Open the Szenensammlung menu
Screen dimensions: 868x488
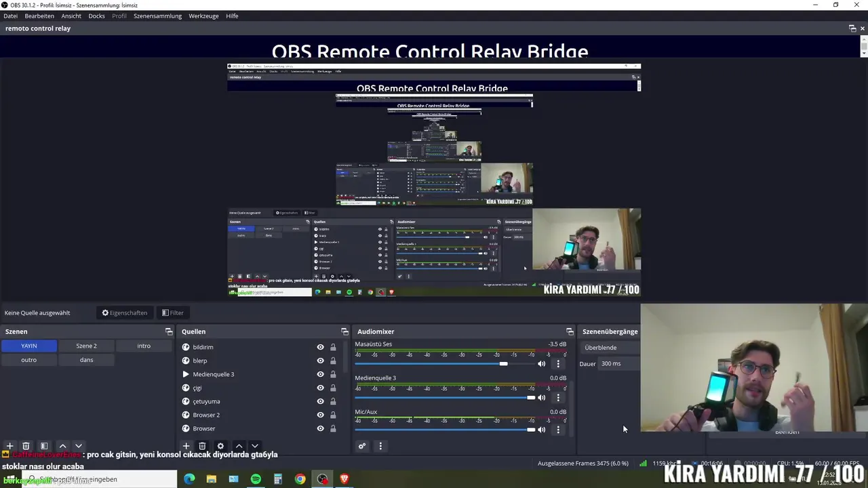point(157,16)
